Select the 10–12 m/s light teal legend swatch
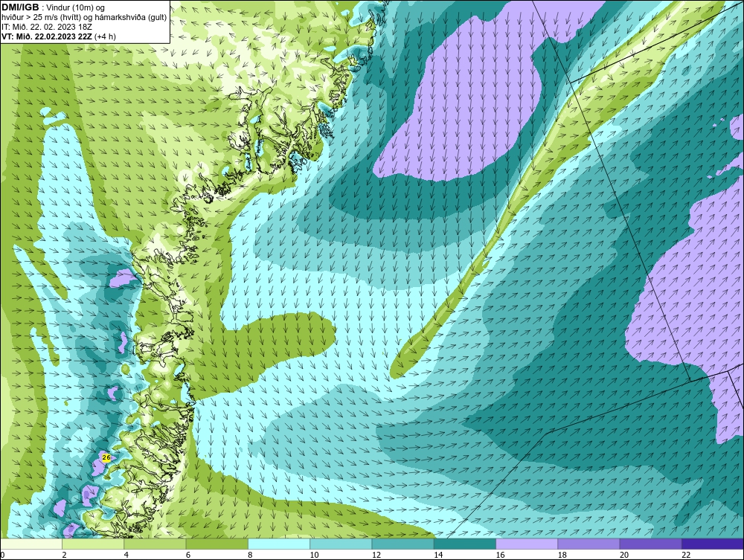Viewport: 744px width, 560px height. pyautogui.click(x=341, y=544)
